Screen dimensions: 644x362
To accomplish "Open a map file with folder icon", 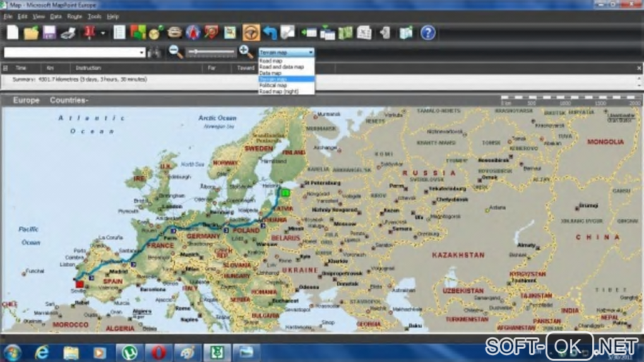I will [x=31, y=32].
